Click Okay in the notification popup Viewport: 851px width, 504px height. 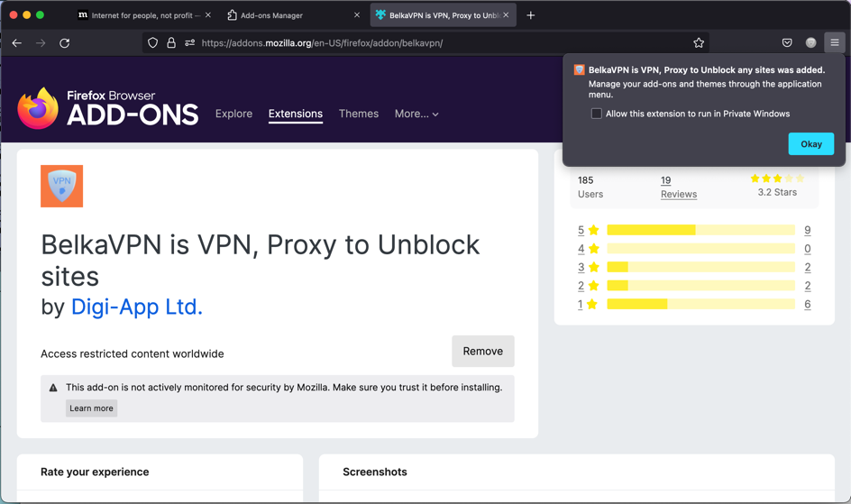tap(810, 143)
